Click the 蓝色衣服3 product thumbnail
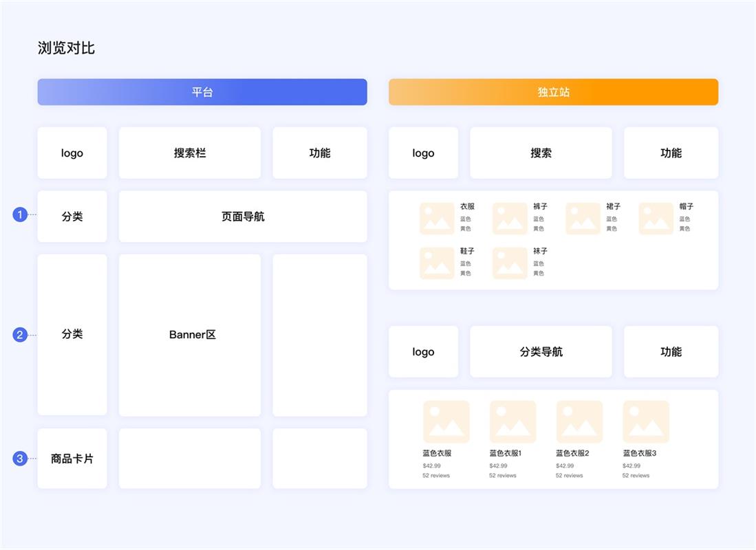Image resolution: width=756 pixels, height=550 pixels. point(646,422)
